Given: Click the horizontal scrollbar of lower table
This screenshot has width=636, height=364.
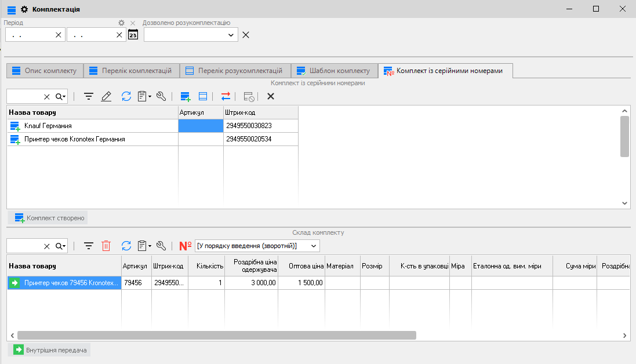Looking at the screenshot, I should point(216,335).
